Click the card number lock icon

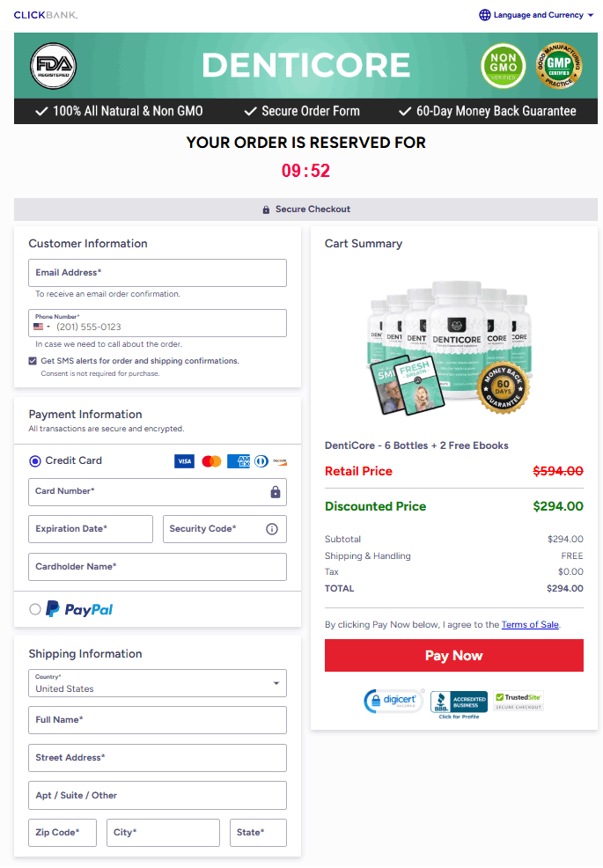click(x=276, y=492)
